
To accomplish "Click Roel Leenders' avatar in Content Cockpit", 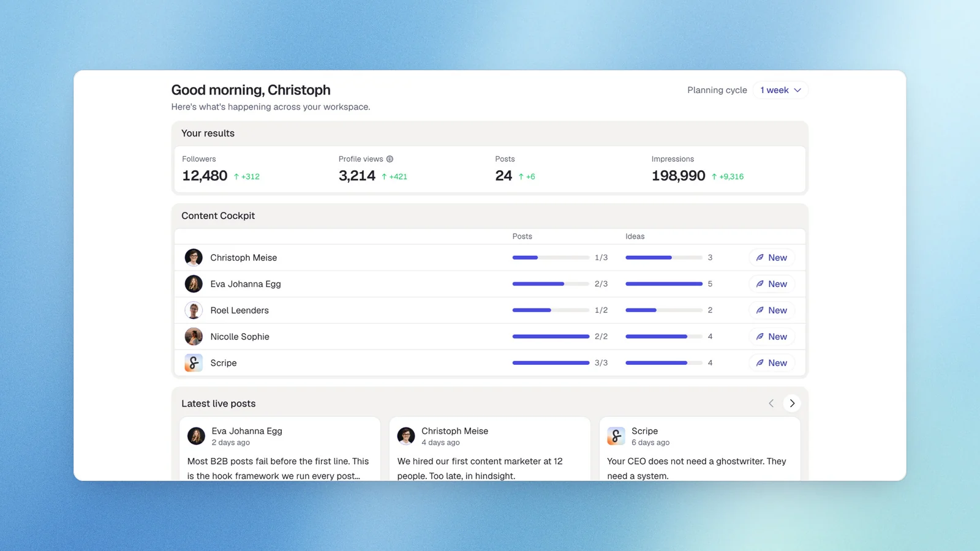I will (x=194, y=310).
